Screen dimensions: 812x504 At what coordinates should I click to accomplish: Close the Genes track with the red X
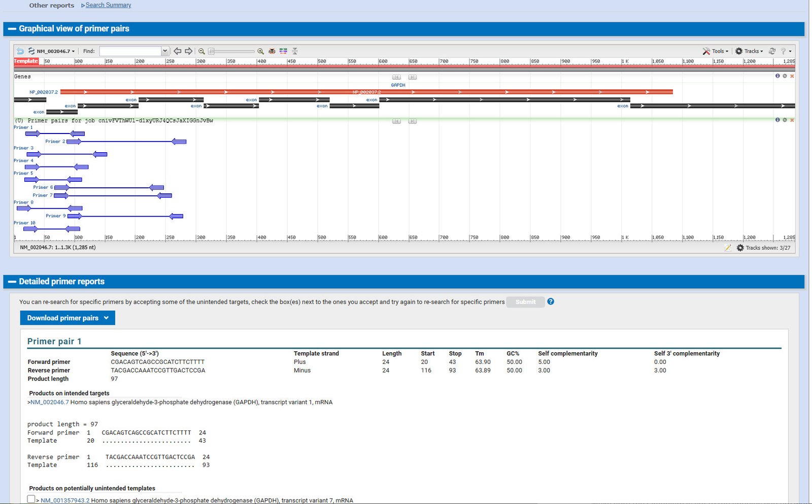pos(792,76)
